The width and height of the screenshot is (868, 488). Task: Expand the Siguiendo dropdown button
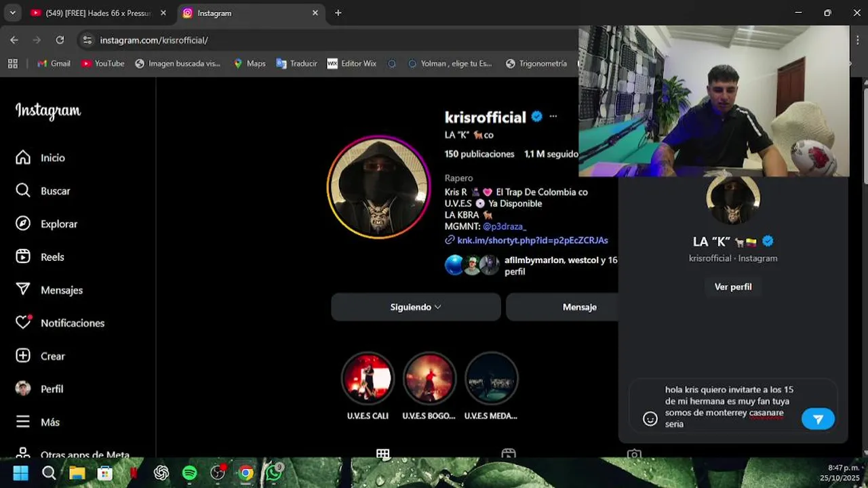tap(416, 307)
